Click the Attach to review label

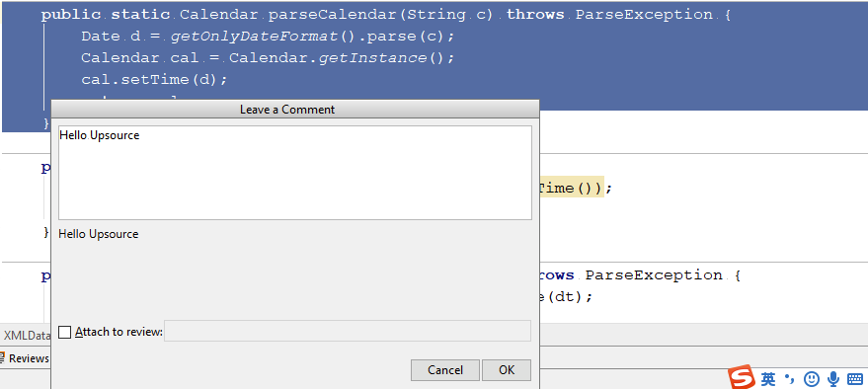pyautogui.click(x=119, y=332)
